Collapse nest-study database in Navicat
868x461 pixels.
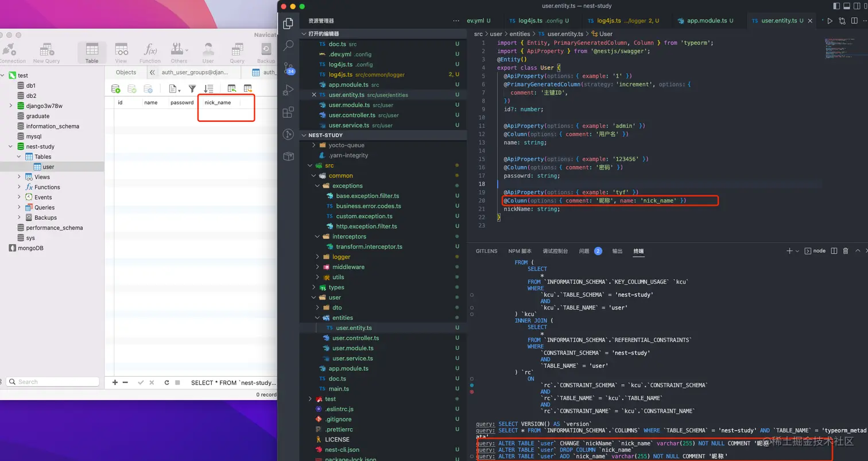coord(11,146)
